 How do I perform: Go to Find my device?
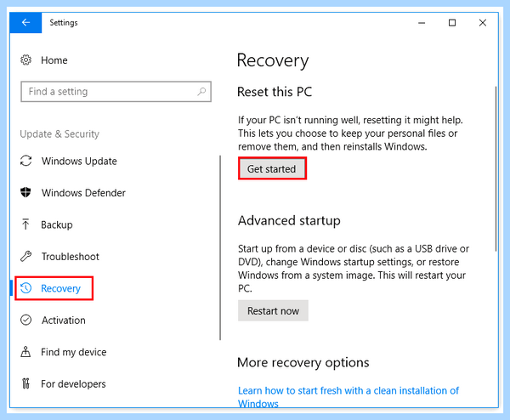(73, 352)
